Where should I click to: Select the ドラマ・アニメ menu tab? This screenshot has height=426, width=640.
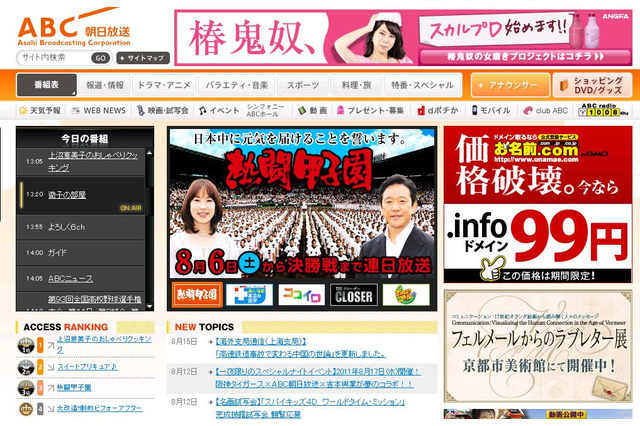tap(164, 85)
